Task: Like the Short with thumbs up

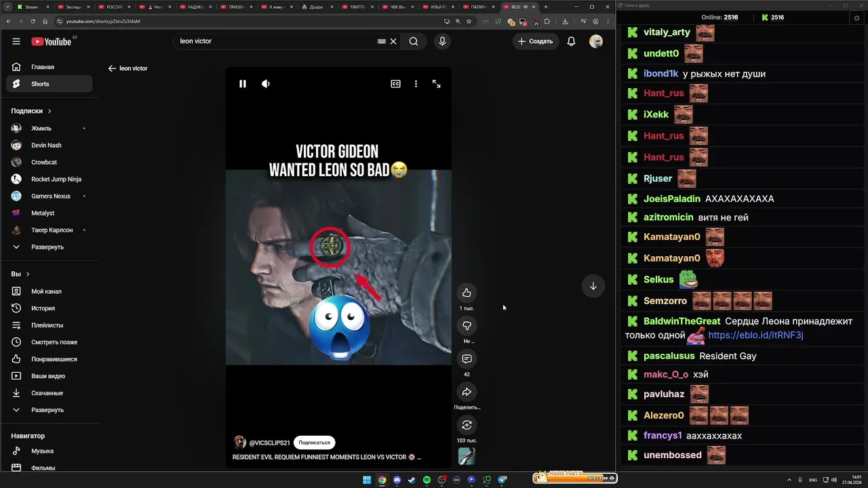Action: [x=467, y=293]
